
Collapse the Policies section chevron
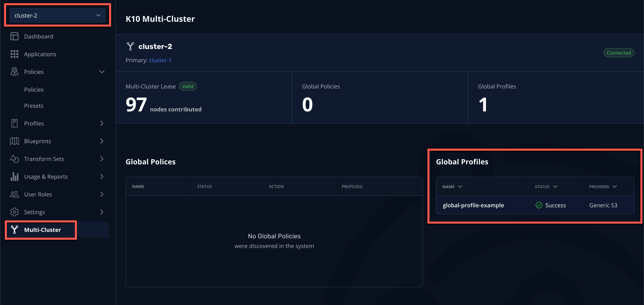click(102, 72)
